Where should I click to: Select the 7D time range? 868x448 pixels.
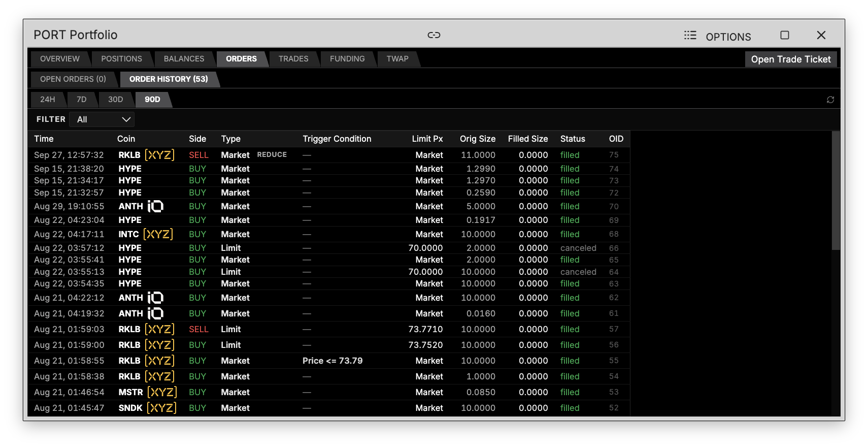81,100
